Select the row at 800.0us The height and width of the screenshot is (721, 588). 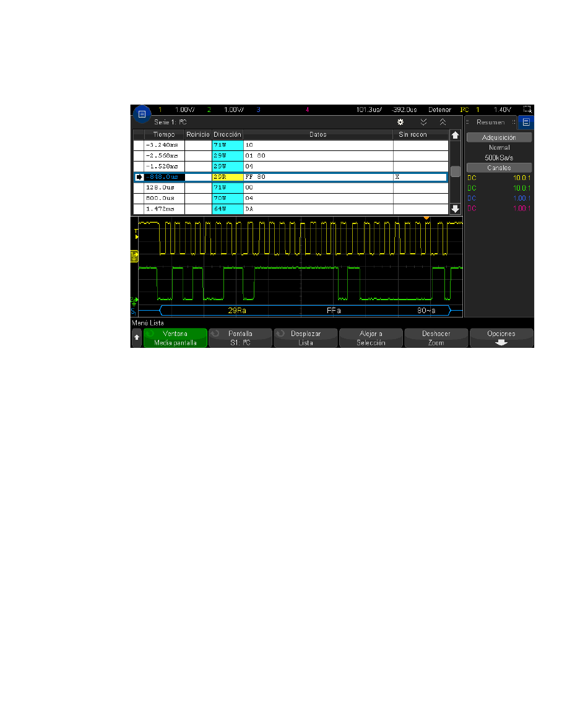click(x=291, y=198)
